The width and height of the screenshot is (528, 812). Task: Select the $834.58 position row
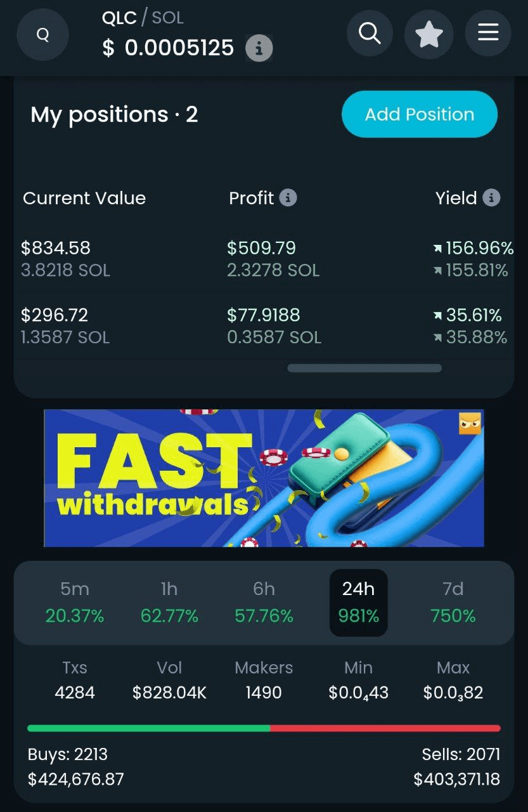pos(264,259)
